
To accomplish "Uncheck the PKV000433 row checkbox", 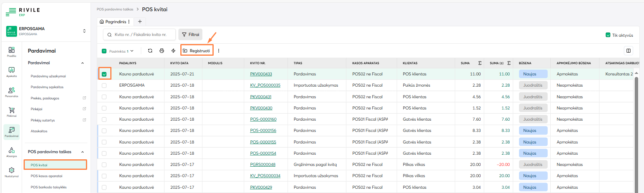I will pyautogui.click(x=104, y=74).
